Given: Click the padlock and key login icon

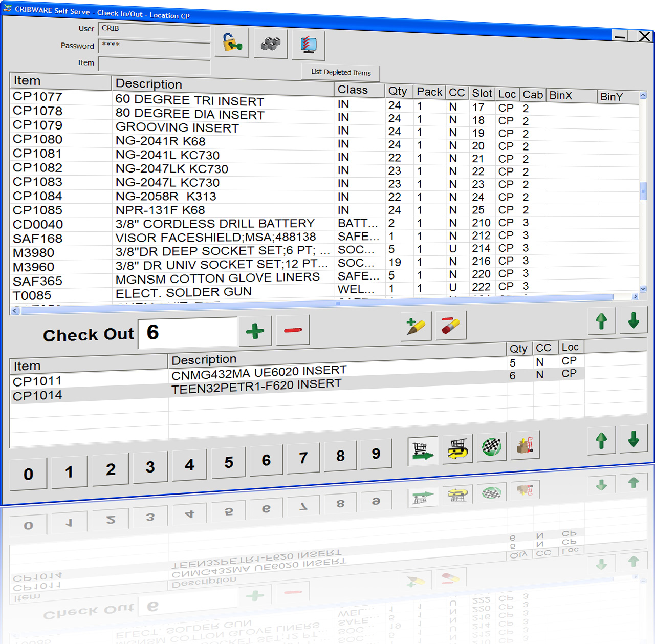Looking at the screenshot, I should 232,43.
